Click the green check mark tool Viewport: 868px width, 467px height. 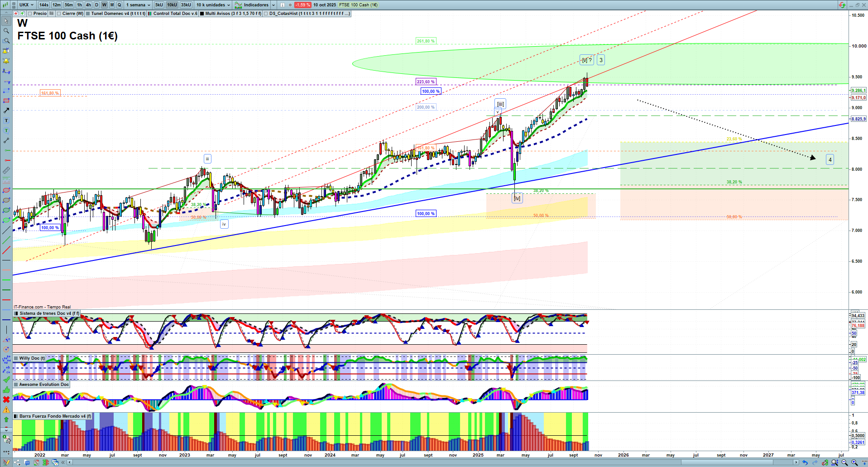tap(6, 380)
